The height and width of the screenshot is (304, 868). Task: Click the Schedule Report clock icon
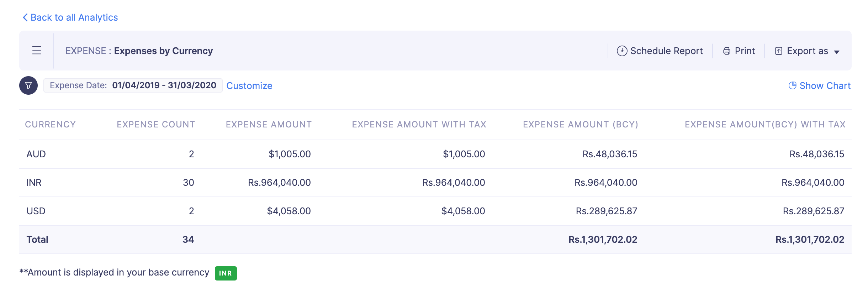pyautogui.click(x=621, y=51)
